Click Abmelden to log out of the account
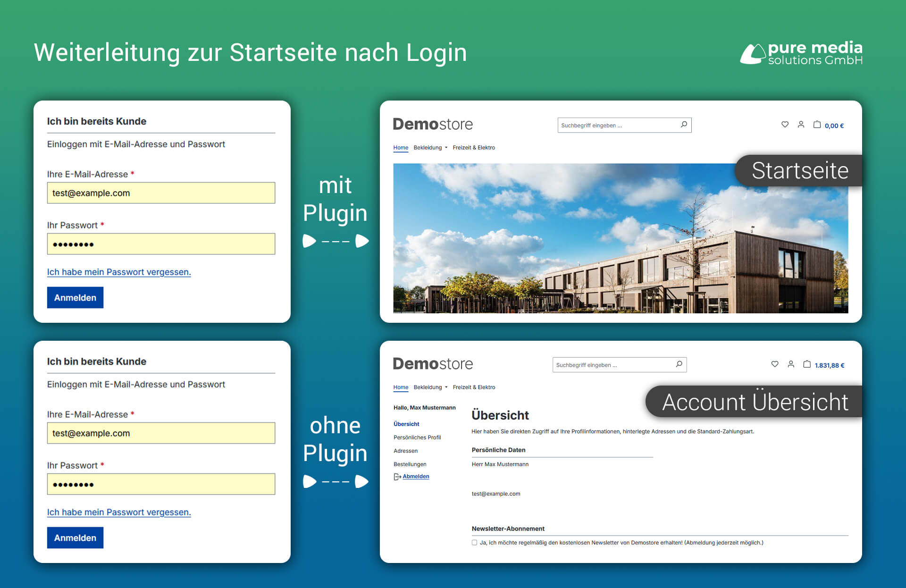 tap(416, 476)
